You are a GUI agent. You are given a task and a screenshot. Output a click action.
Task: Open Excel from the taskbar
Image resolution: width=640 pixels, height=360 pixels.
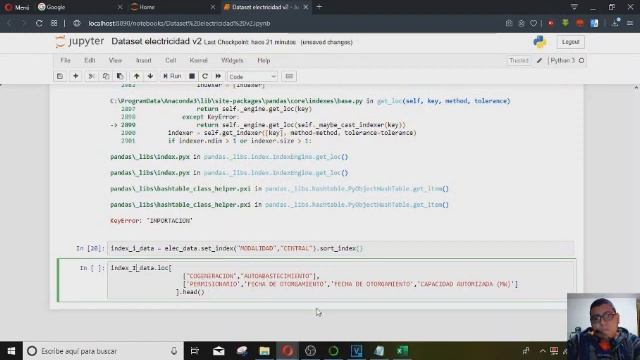402,351
